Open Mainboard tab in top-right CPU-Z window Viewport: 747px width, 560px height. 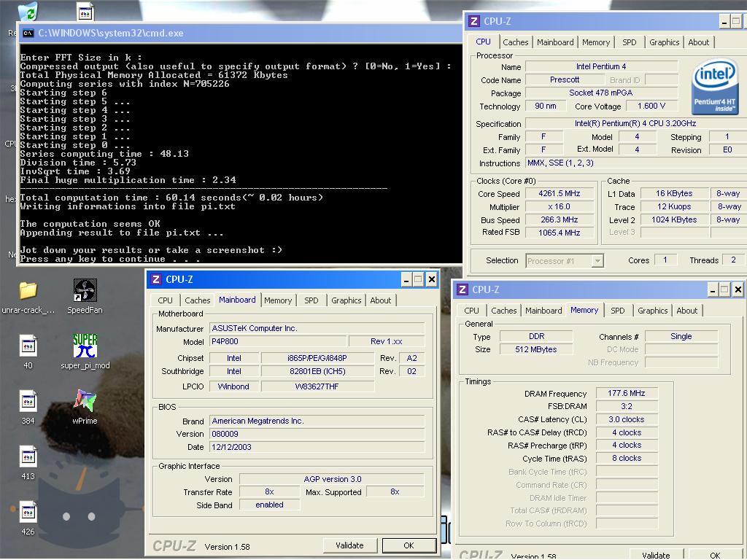[x=555, y=42]
